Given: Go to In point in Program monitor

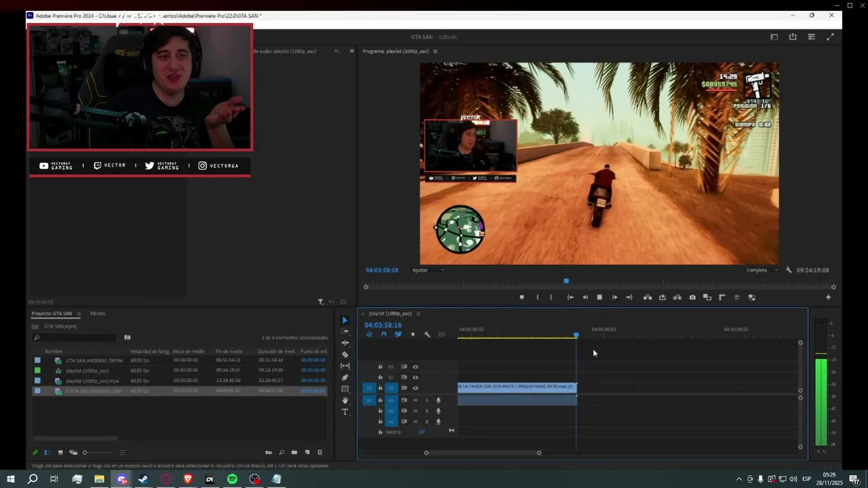Looking at the screenshot, I should coord(570,298).
